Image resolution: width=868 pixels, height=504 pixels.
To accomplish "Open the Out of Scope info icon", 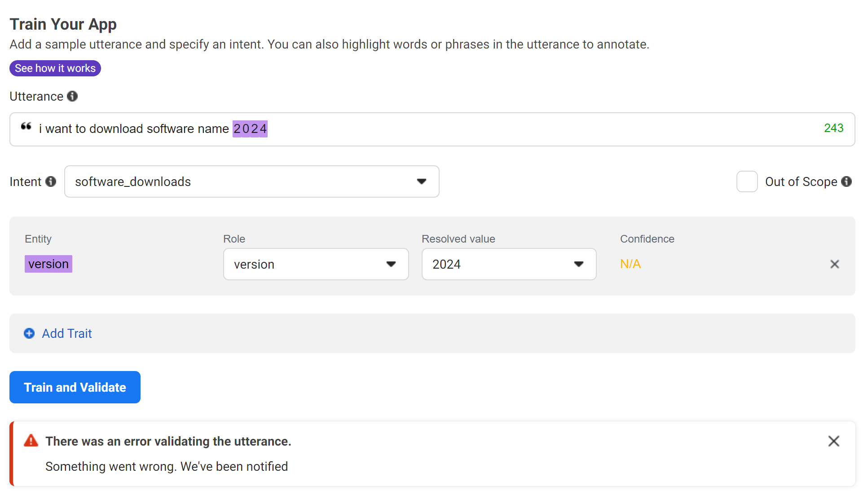I will (x=847, y=181).
